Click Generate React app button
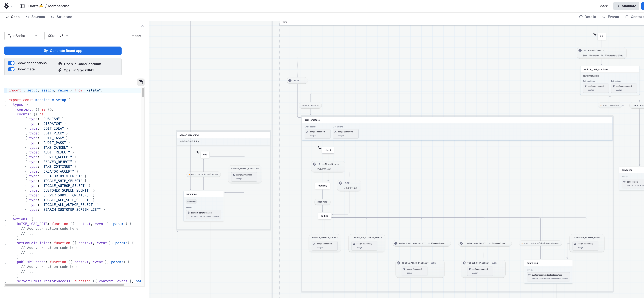Viewport: 644px width, 298px height. tap(63, 51)
